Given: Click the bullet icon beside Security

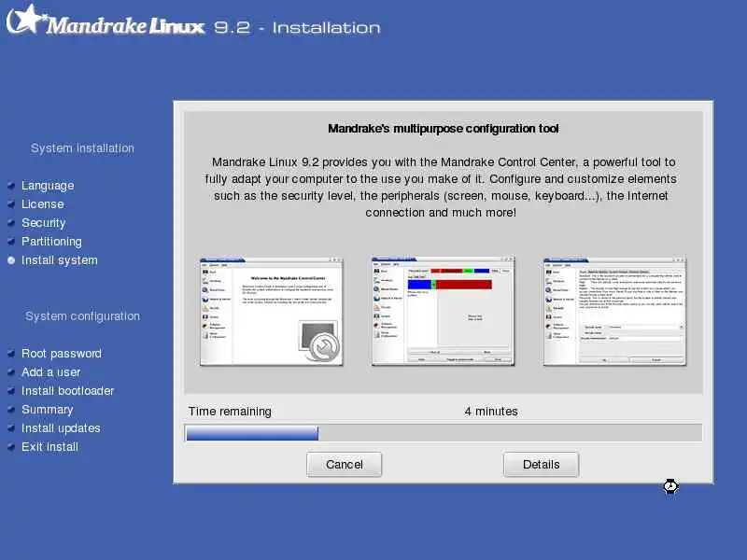Looking at the screenshot, I should click(11, 223).
